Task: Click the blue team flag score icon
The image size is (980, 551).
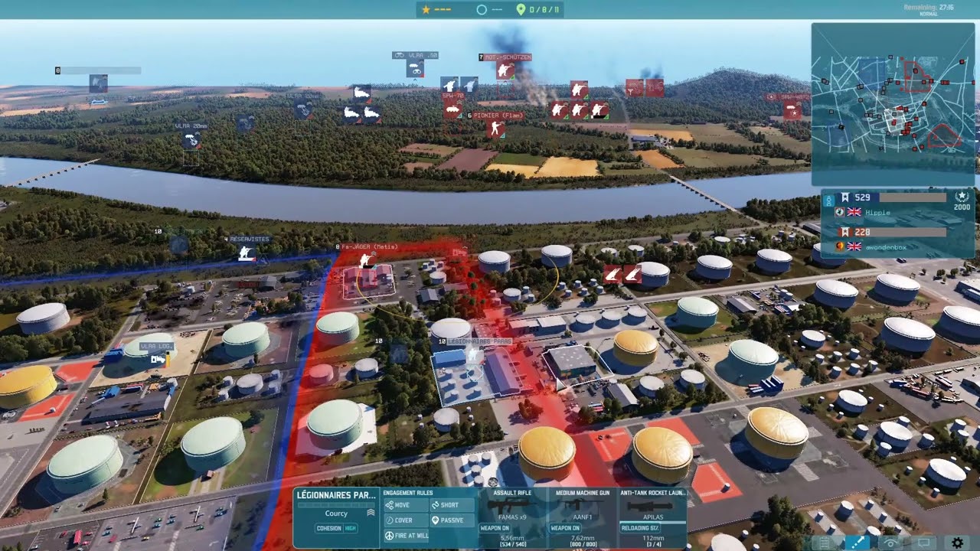Action: [x=845, y=197]
